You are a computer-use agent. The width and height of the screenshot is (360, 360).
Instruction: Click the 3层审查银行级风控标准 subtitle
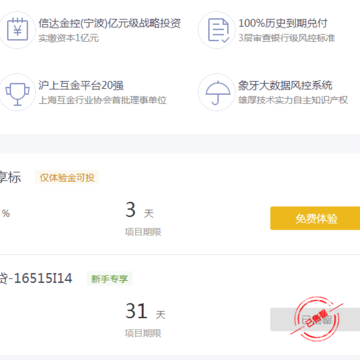pyautogui.click(x=287, y=38)
